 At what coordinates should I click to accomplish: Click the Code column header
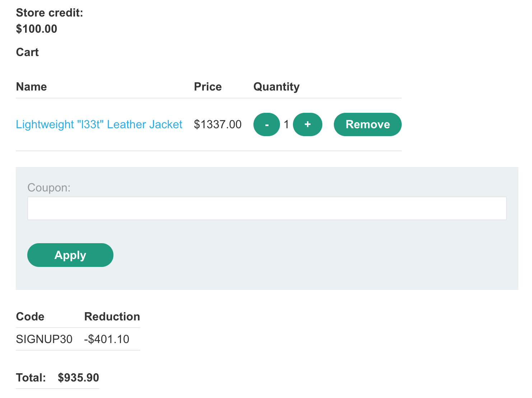point(30,316)
